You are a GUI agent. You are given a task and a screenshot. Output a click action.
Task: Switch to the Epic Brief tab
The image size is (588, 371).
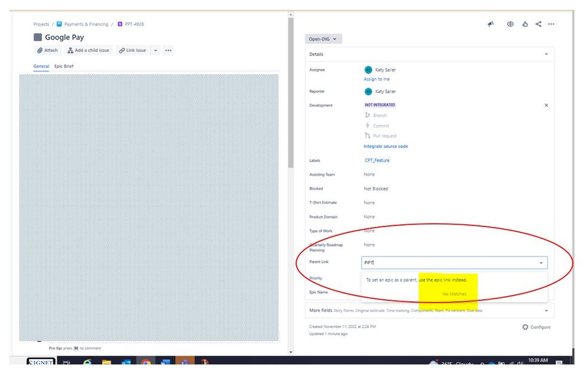point(64,67)
